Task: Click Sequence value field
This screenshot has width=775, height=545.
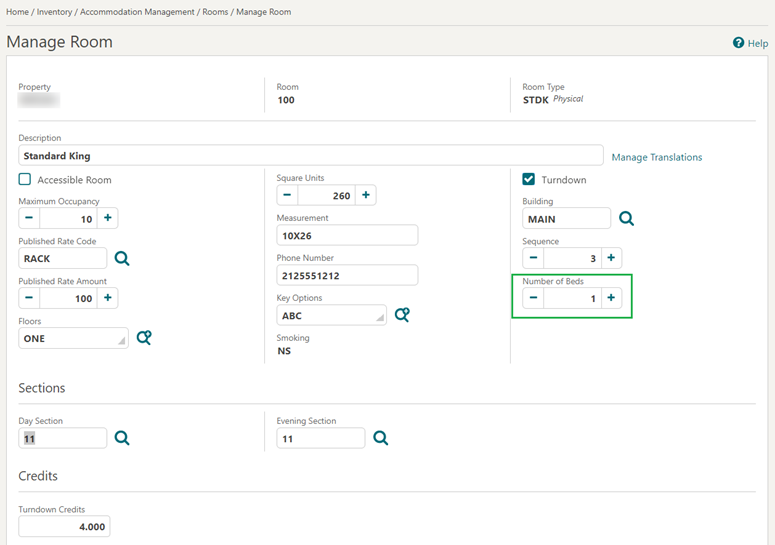Action: pyautogui.click(x=572, y=258)
